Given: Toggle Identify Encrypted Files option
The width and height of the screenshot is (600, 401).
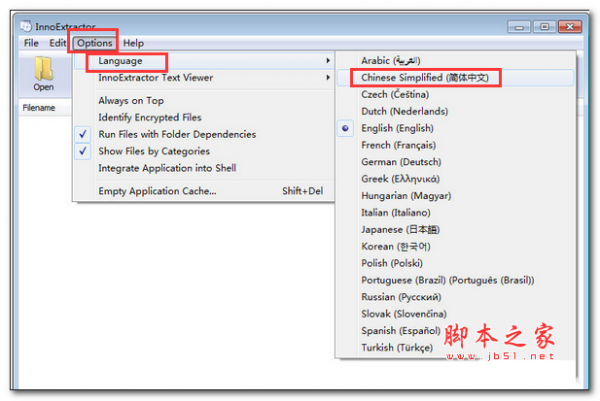Looking at the screenshot, I should [203, 117].
